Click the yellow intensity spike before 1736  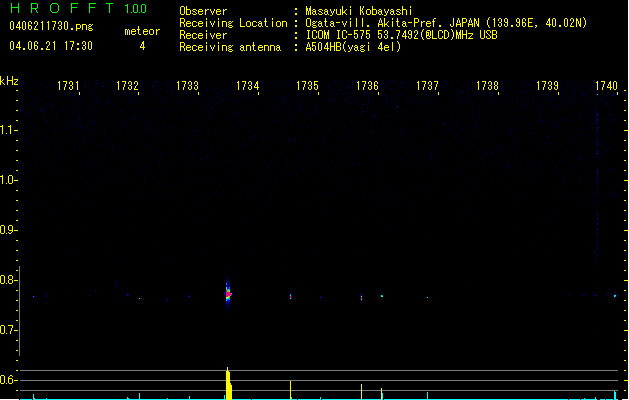(x=361, y=392)
